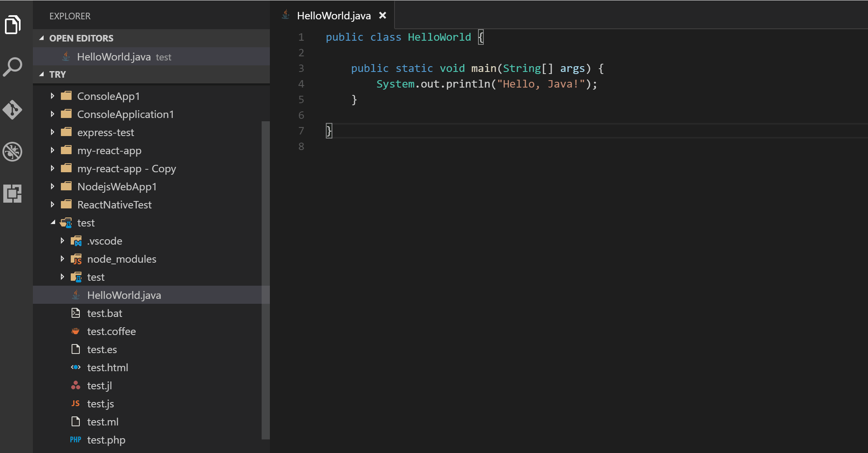This screenshot has height=453, width=868.
Task: Expand the ConsoleApp1 folder arrow
Action: (52, 96)
